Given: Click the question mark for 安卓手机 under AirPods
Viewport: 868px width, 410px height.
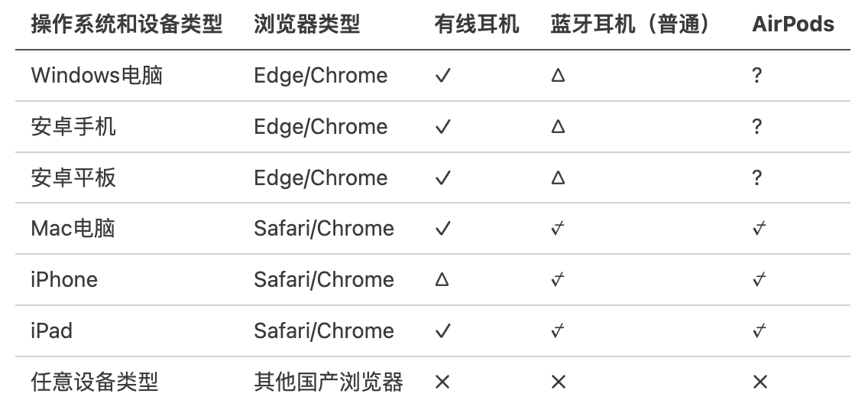Looking at the screenshot, I should click(756, 126).
